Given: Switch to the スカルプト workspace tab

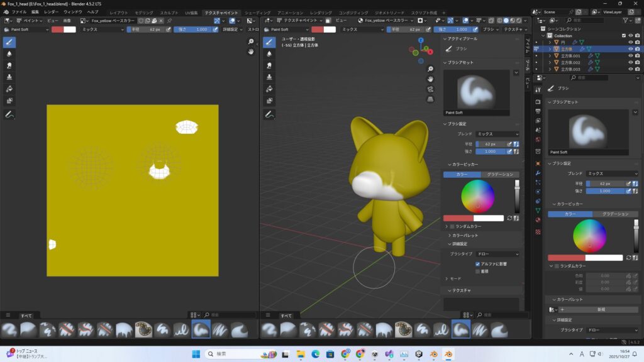Looking at the screenshot, I should (169, 13).
